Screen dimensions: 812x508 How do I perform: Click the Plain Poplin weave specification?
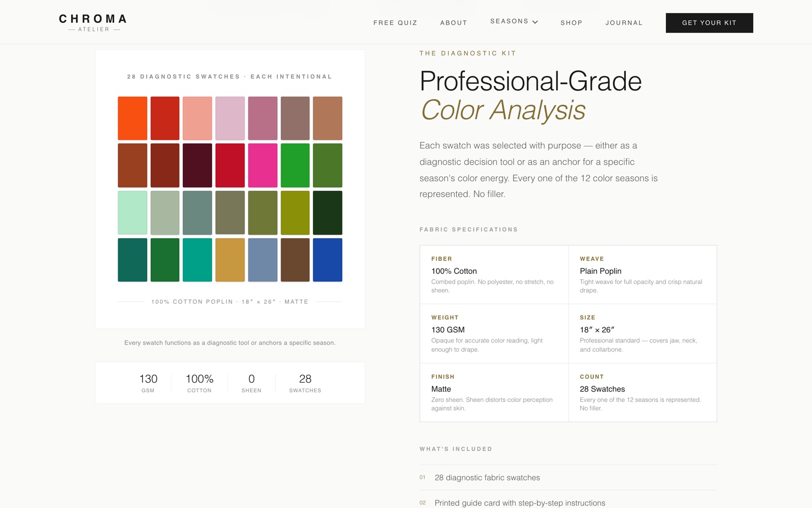pos(642,275)
